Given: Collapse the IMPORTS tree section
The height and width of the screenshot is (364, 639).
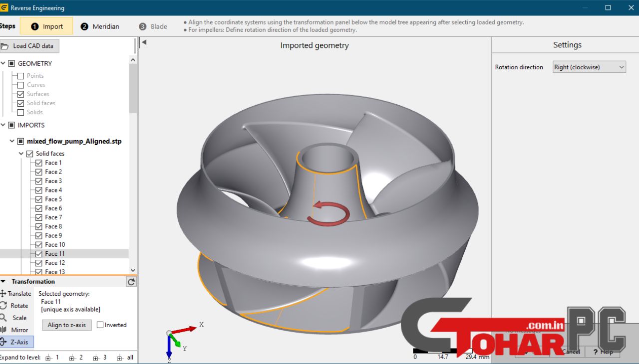Looking at the screenshot, I should coord(3,125).
